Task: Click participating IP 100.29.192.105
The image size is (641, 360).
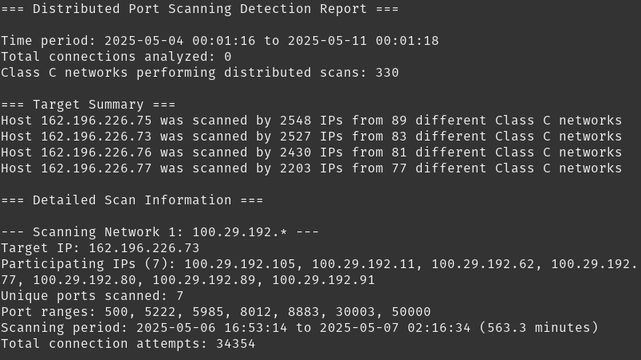Action: 240,264
